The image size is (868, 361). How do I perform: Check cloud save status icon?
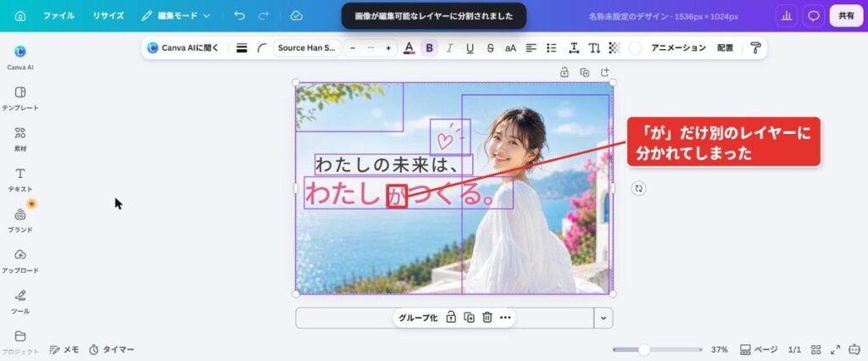[x=296, y=15]
